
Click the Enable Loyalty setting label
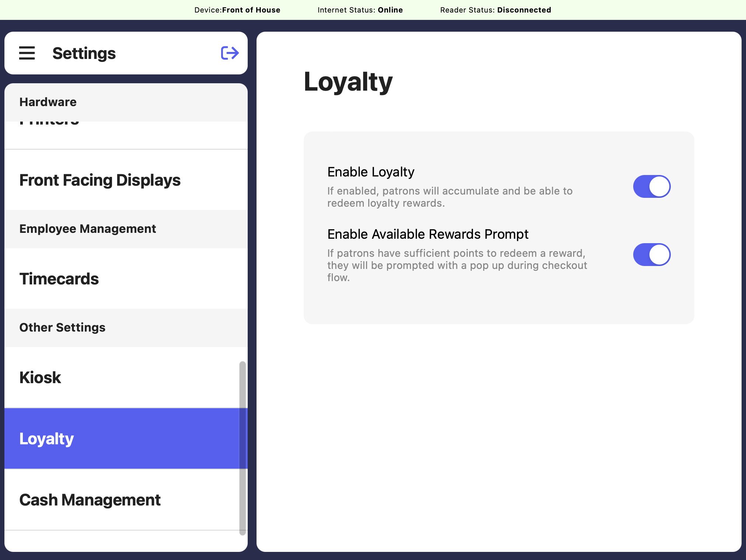[x=371, y=172]
